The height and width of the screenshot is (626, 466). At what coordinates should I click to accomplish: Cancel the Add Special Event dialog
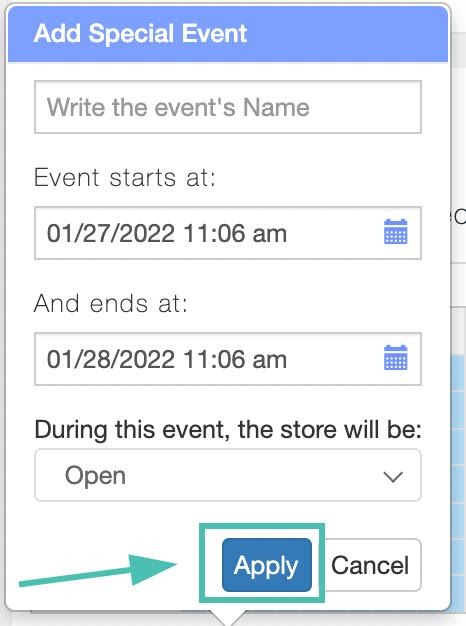pos(370,565)
